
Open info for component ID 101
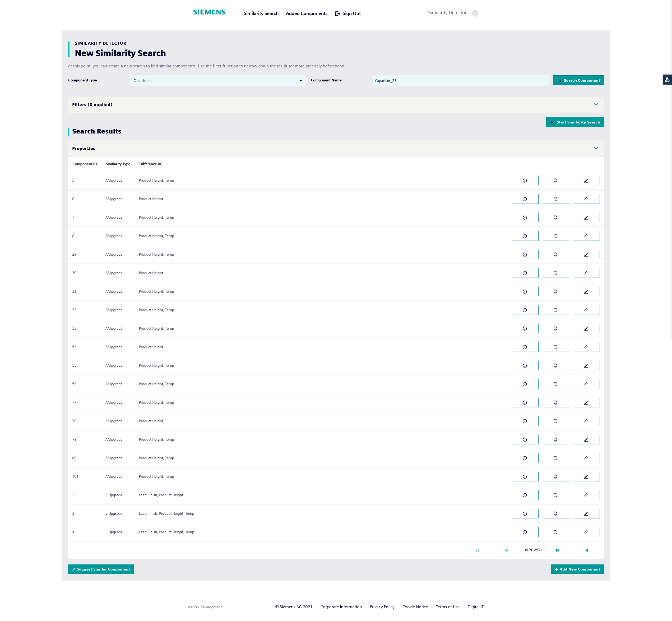click(525, 476)
